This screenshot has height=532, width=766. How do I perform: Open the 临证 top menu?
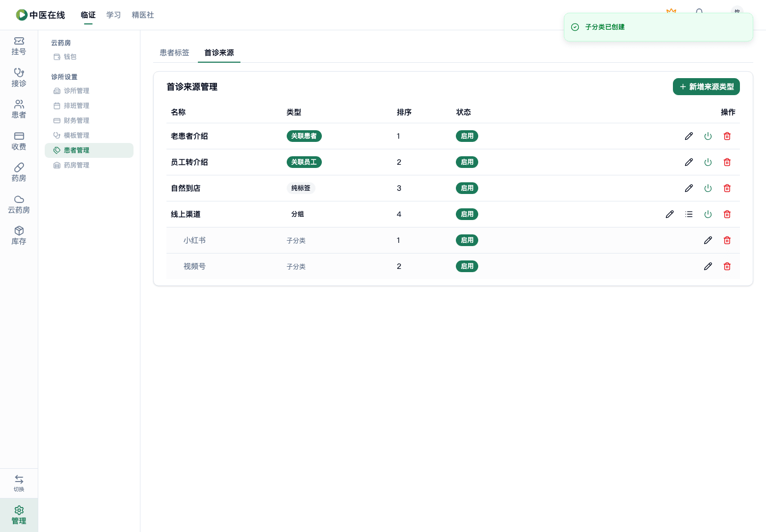[x=88, y=15]
